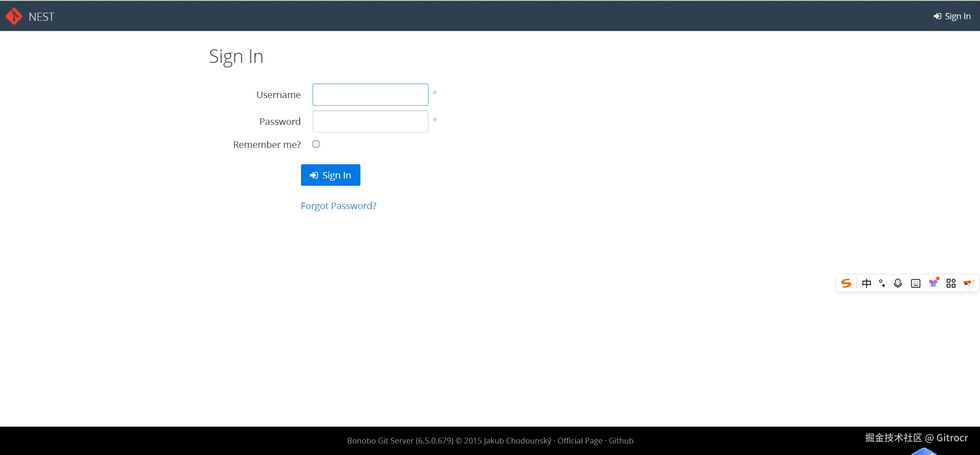Click the mascot avatar icon in the IME bar
Image resolution: width=980 pixels, height=455 pixels.
[x=968, y=283]
